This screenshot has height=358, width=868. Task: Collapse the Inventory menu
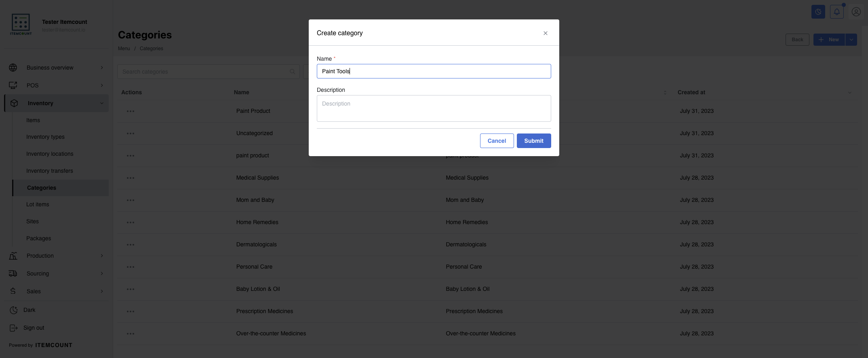click(x=57, y=103)
